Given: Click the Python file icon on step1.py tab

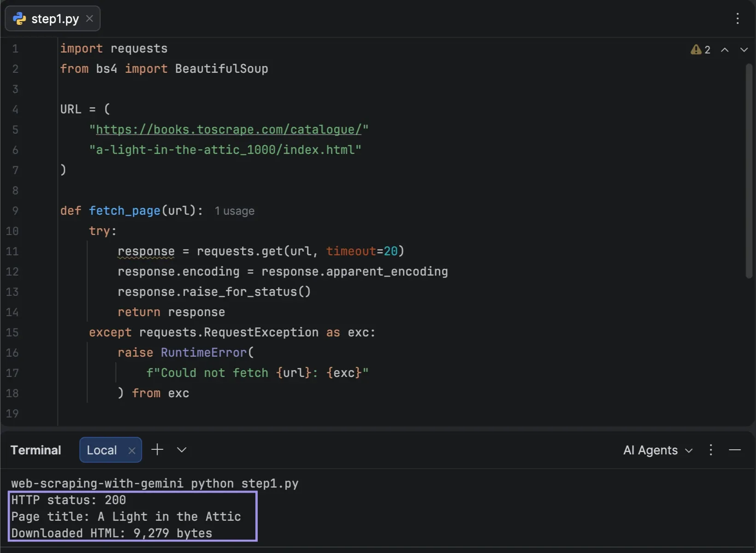Looking at the screenshot, I should point(19,19).
